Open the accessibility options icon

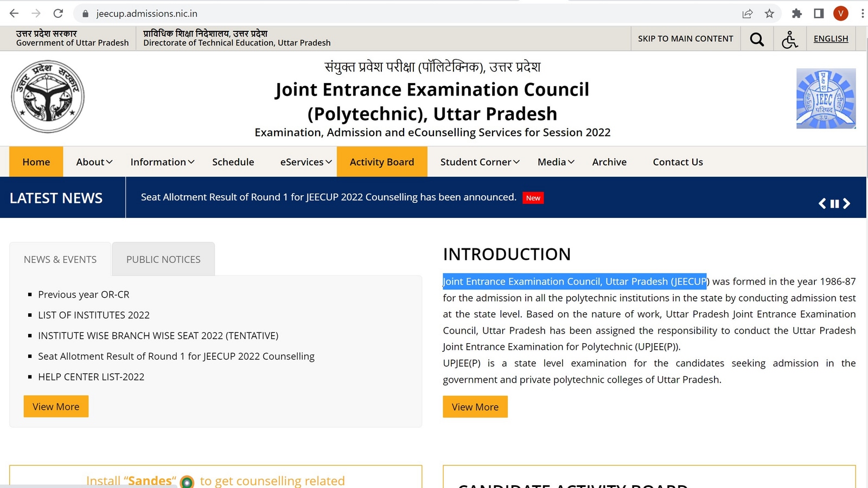coord(790,38)
